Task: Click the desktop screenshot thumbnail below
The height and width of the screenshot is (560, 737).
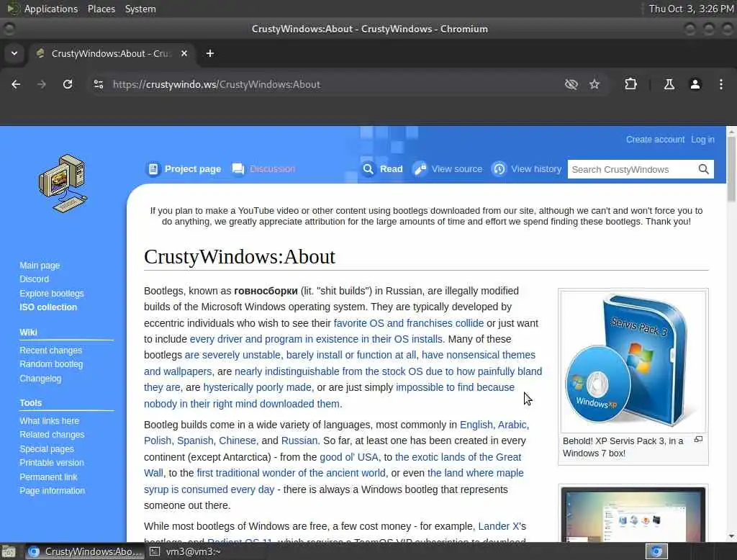Action: 633,513
